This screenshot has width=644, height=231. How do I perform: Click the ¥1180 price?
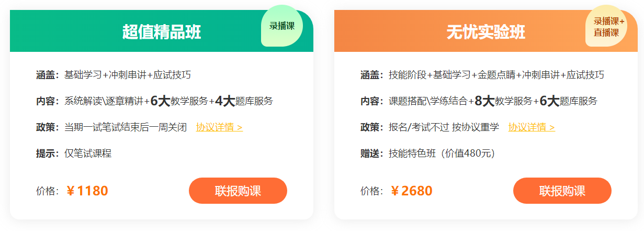87,191
